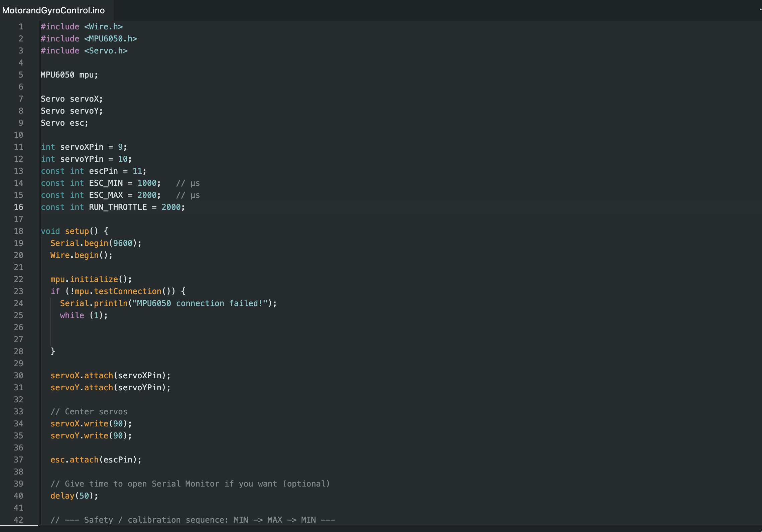Click 'const int escPin = 11;' line
The width and height of the screenshot is (762, 532).
click(94, 171)
